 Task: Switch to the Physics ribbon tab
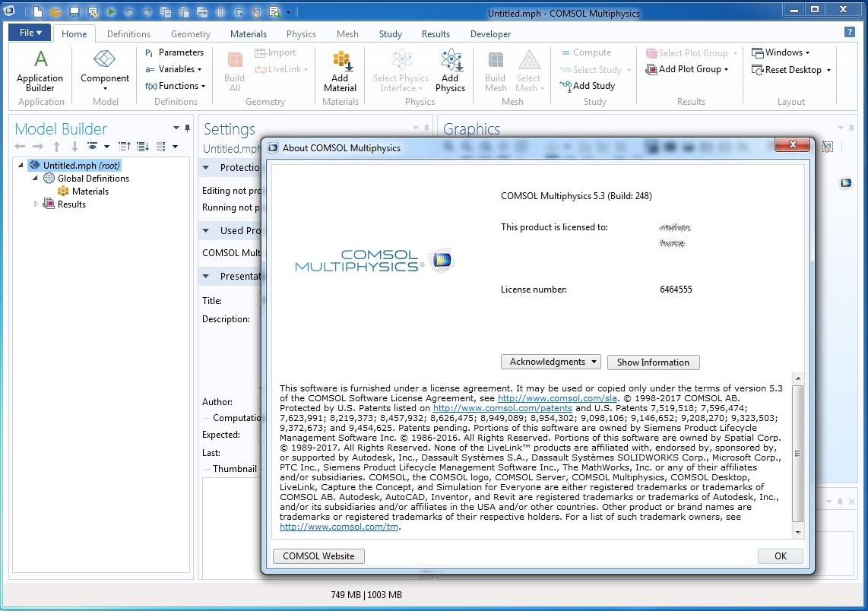pyautogui.click(x=301, y=33)
